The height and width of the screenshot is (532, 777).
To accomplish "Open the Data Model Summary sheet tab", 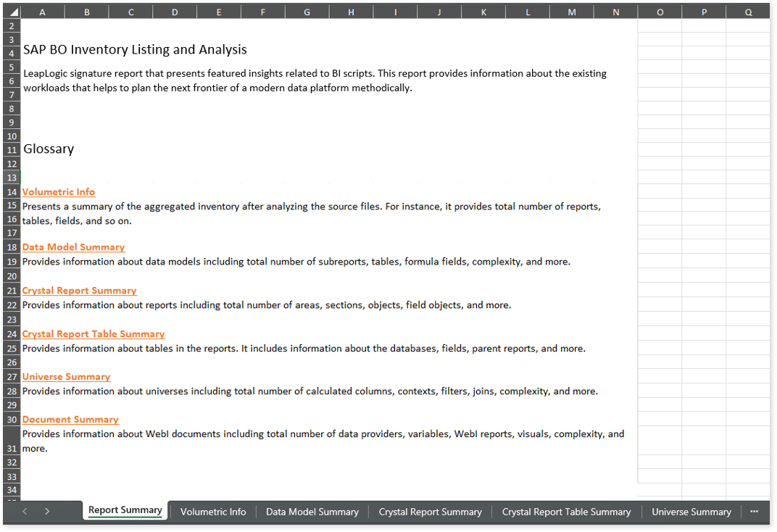I will pyautogui.click(x=312, y=512).
